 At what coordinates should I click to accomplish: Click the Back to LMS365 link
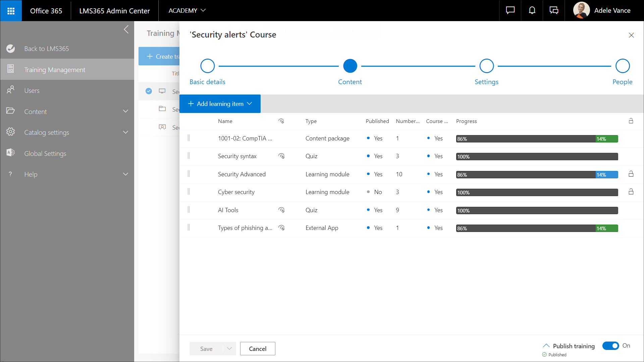point(46,49)
